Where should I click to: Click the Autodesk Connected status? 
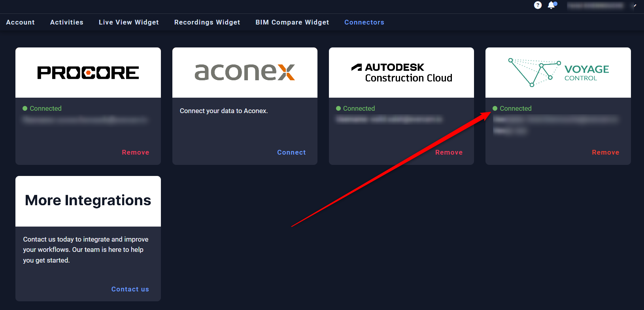(x=355, y=108)
